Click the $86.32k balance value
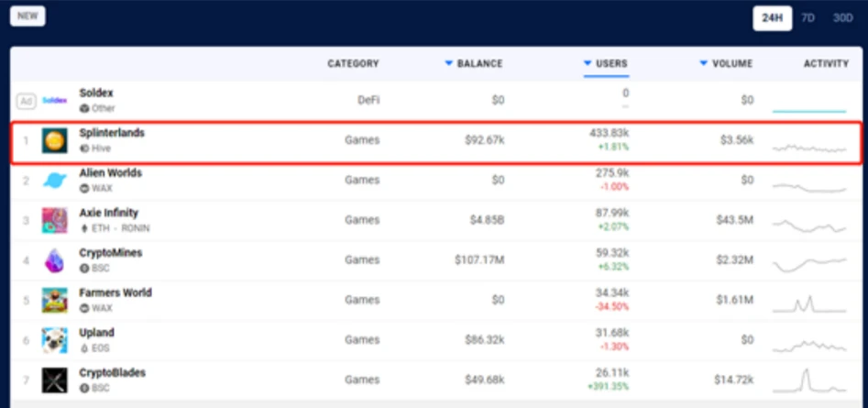 click(x=485, y=339)
